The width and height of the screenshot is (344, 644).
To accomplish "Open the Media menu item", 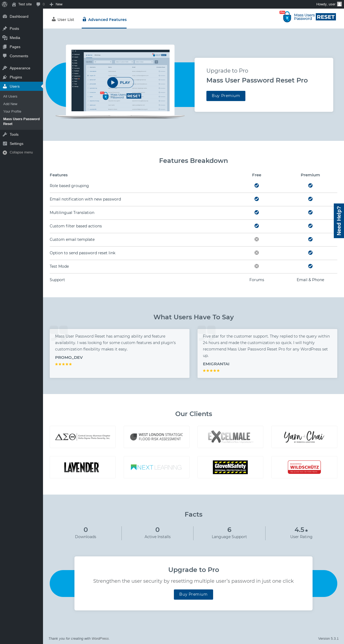I will (21, 38).
